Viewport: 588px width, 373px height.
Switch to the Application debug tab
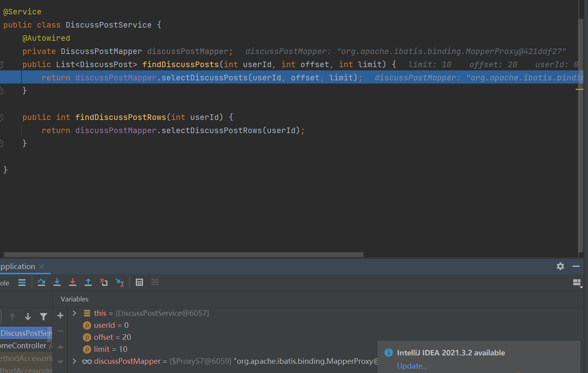pyautogui.click(x=18, y=266)
